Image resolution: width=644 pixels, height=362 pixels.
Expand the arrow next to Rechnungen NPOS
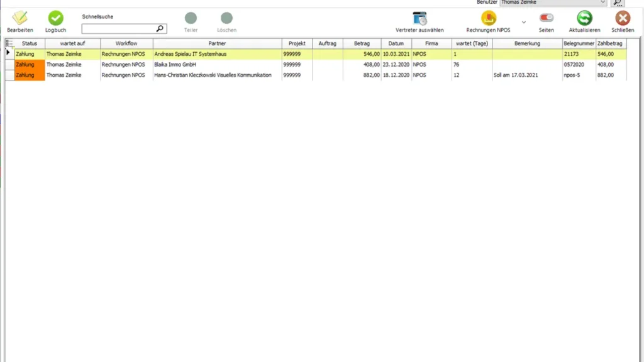tap(524, 22)
